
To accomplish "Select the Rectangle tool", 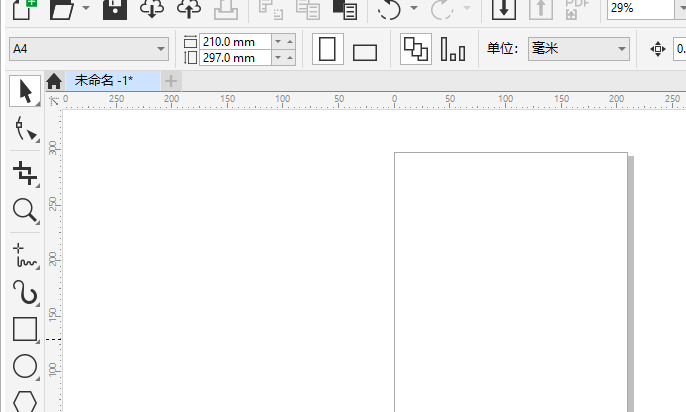I will coord(25,329).
